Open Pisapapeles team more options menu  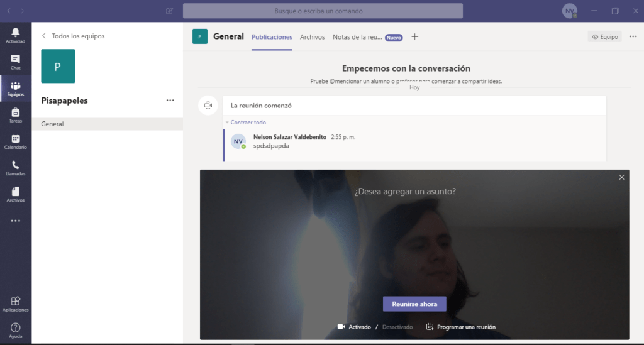[x=170, y=101]
